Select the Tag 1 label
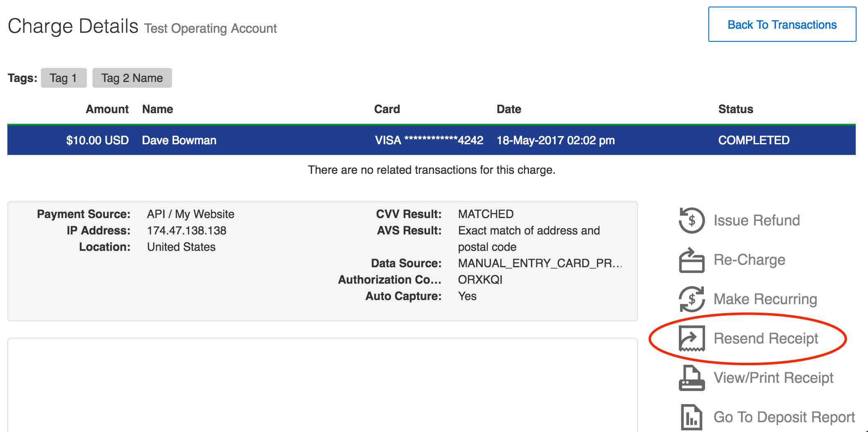 63,78
